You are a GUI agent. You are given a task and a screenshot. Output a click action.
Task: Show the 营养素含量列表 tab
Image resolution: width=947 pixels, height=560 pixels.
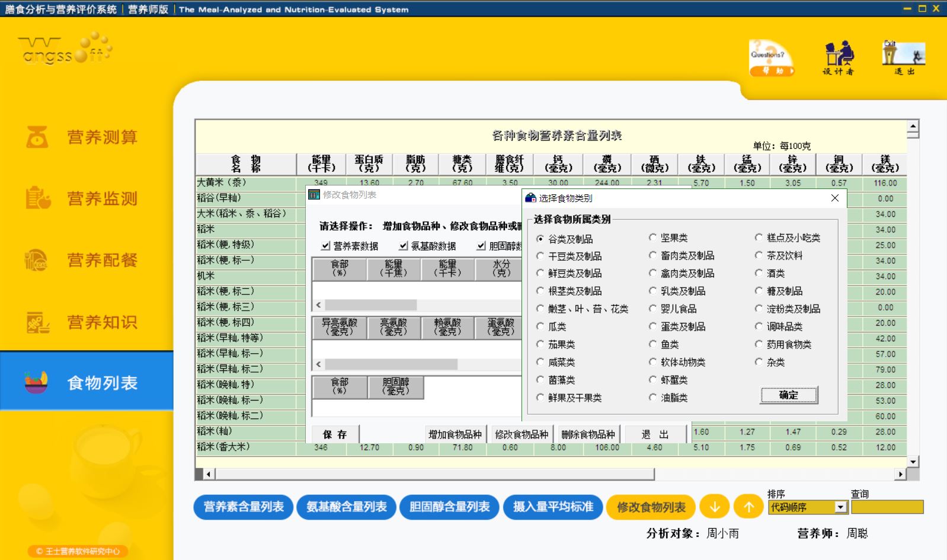[x=244, y=507]
